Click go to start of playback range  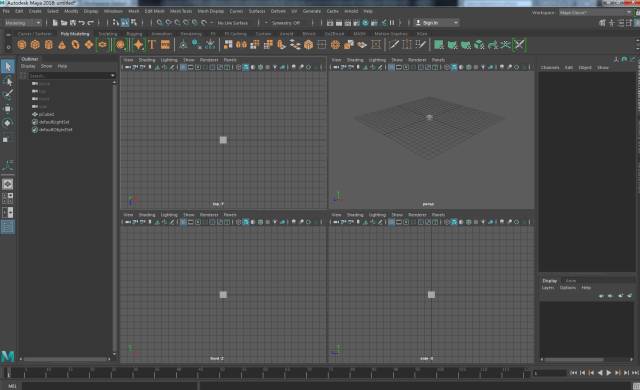pos(573,373)
